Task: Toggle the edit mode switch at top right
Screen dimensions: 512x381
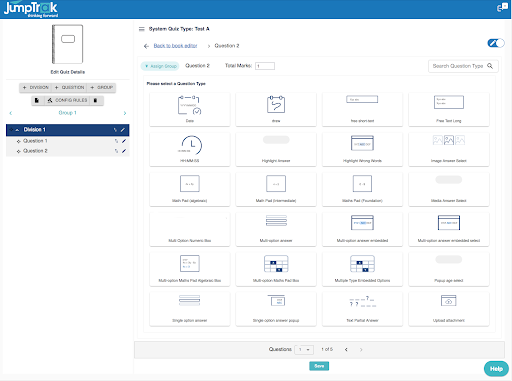Action: pos(496,43)
